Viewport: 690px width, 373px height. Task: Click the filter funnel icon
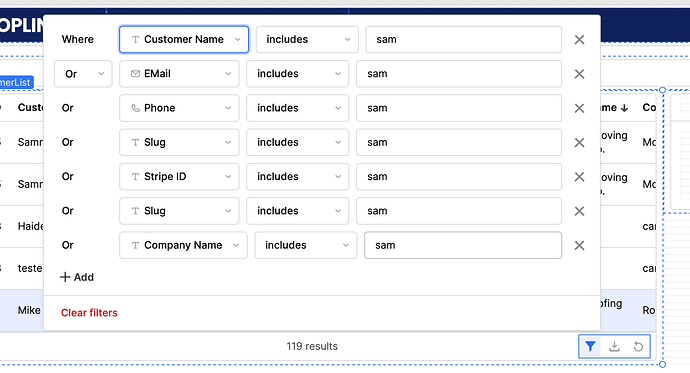click(590, 347)
